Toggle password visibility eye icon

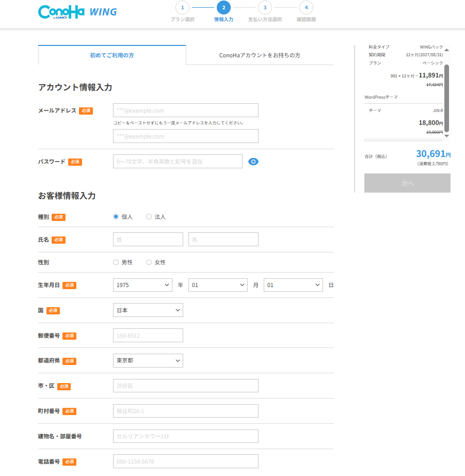click(253, 162)
